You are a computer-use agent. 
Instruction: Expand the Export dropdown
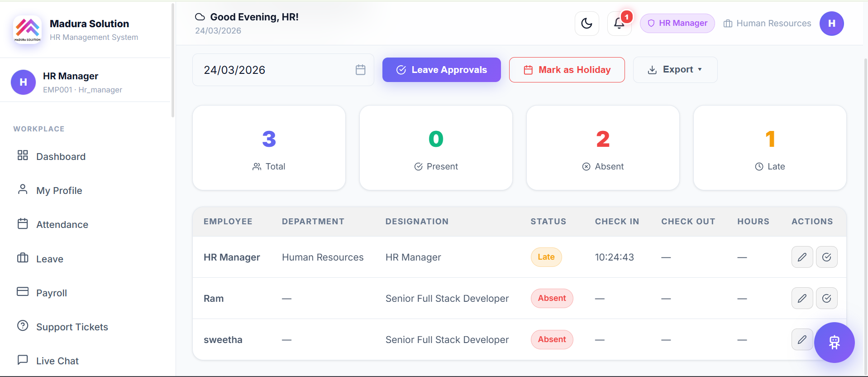tap(675, 70)
